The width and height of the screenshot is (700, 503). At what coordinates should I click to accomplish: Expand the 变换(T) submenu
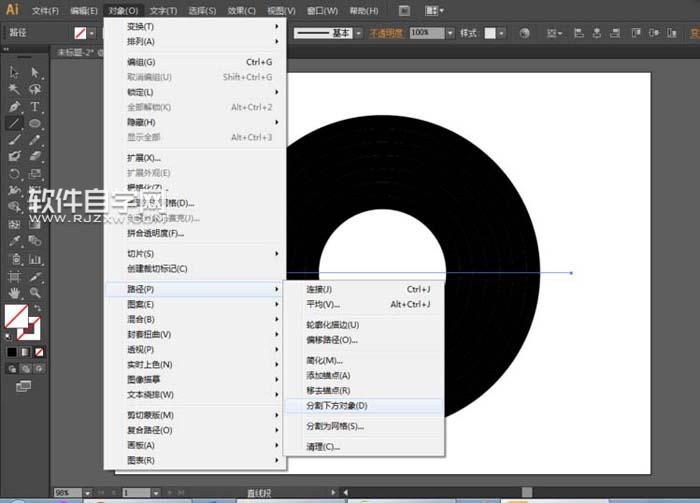(195, 26)
